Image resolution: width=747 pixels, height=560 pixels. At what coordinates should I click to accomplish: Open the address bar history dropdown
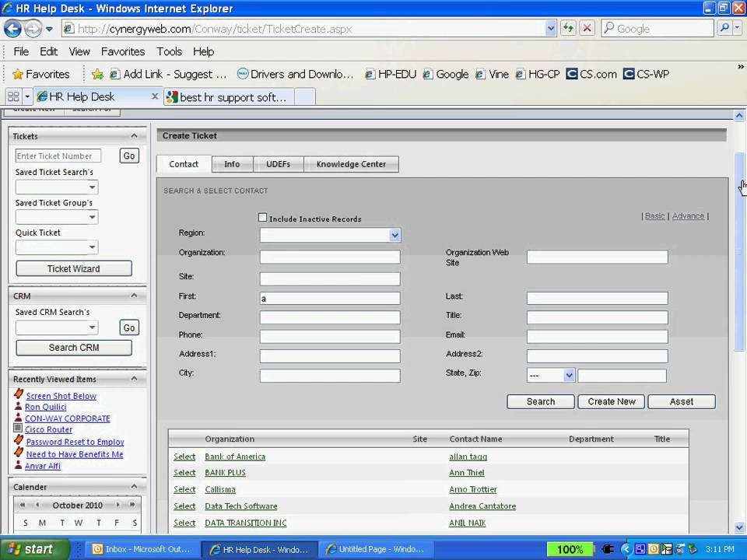pos(550,29)
